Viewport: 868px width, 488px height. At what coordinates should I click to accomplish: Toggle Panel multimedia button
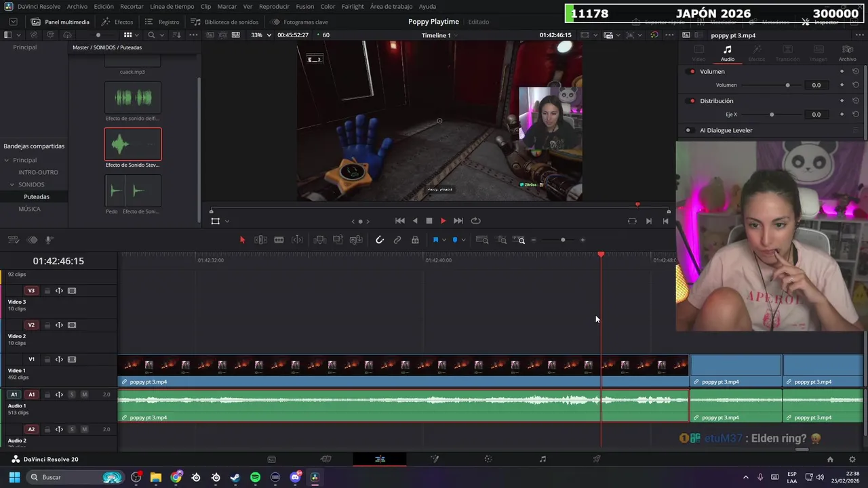60,22
